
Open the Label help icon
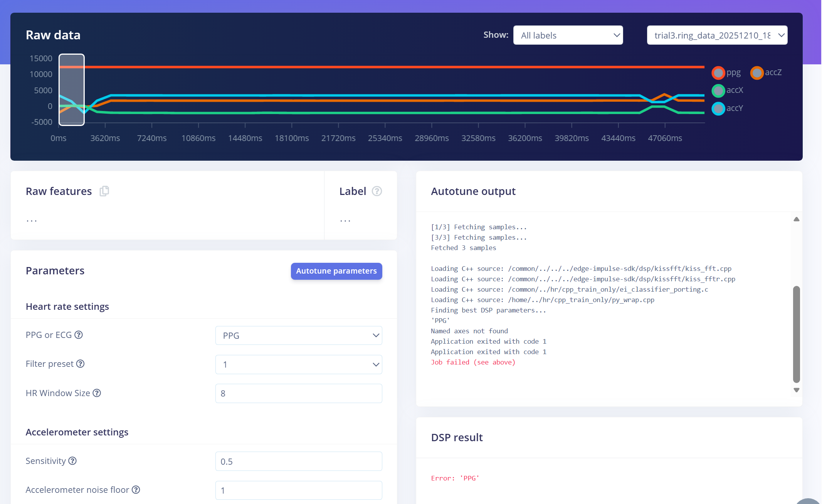coord(377,191)
